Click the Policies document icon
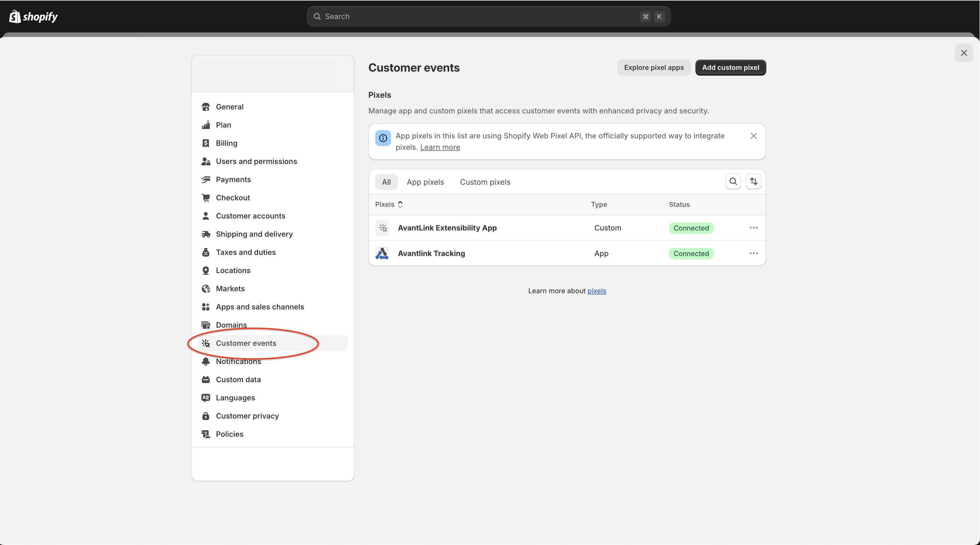The width and height of the screenshot is (980, 545). (206, 434)
